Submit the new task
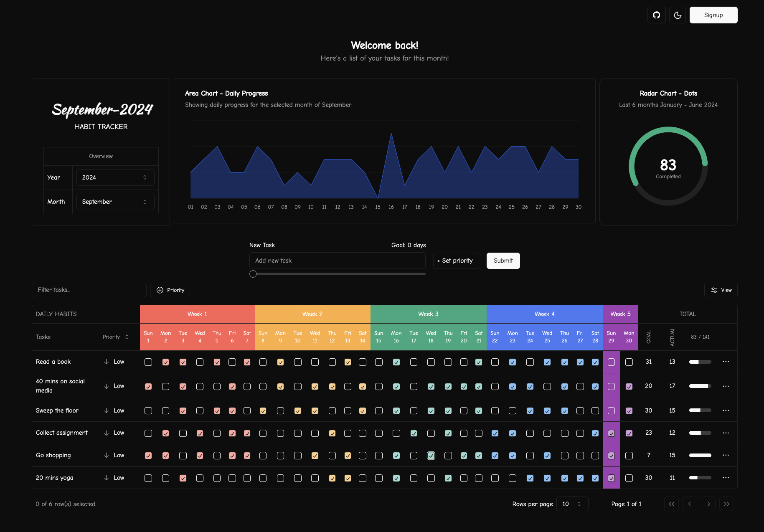Image resolution: width=764 pixels, height=532 pixels. coord(503,261)
